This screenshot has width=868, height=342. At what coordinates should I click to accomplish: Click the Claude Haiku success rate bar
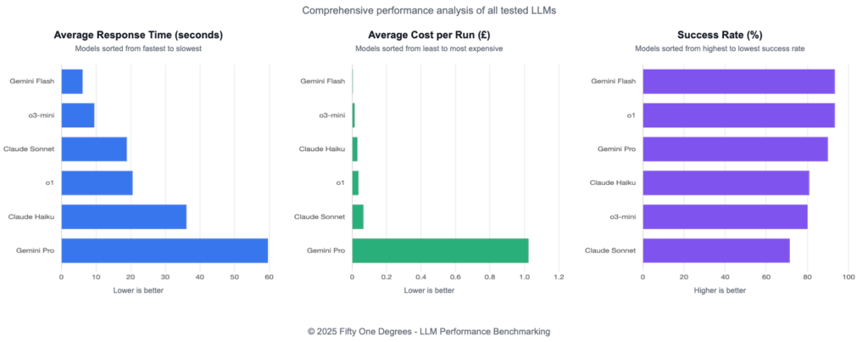[x=726, y=183]
